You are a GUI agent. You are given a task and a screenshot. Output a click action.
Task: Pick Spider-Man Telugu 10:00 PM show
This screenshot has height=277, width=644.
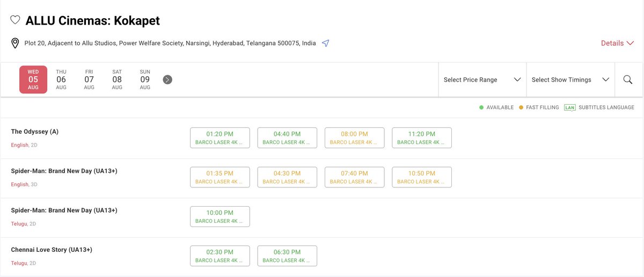(220, 216)
